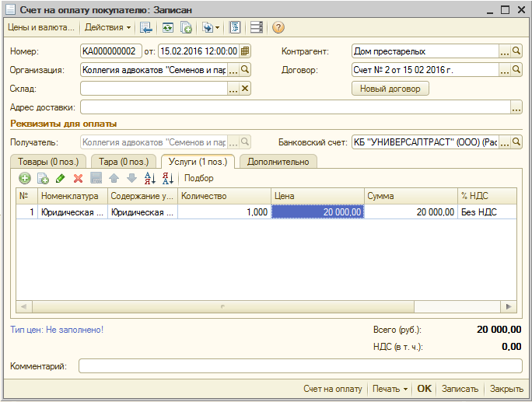Copy the selected row in the services table
This screenshot has width=532, height=402.
43,178
